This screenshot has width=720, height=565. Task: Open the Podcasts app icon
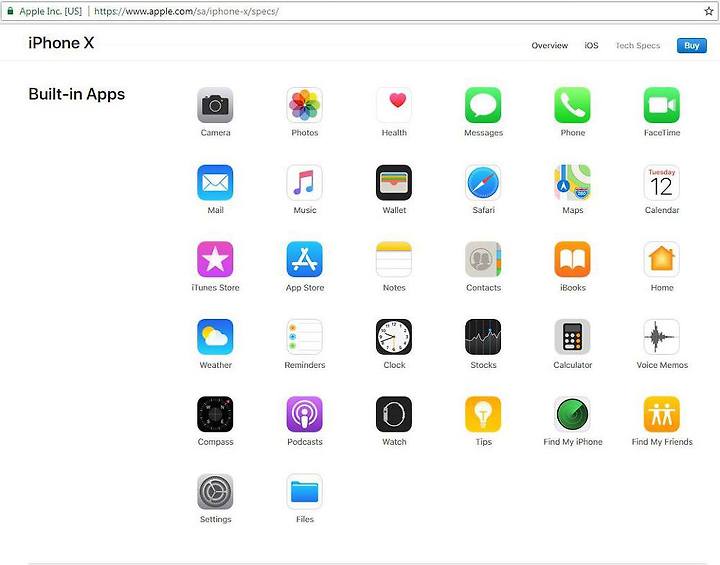304,414
